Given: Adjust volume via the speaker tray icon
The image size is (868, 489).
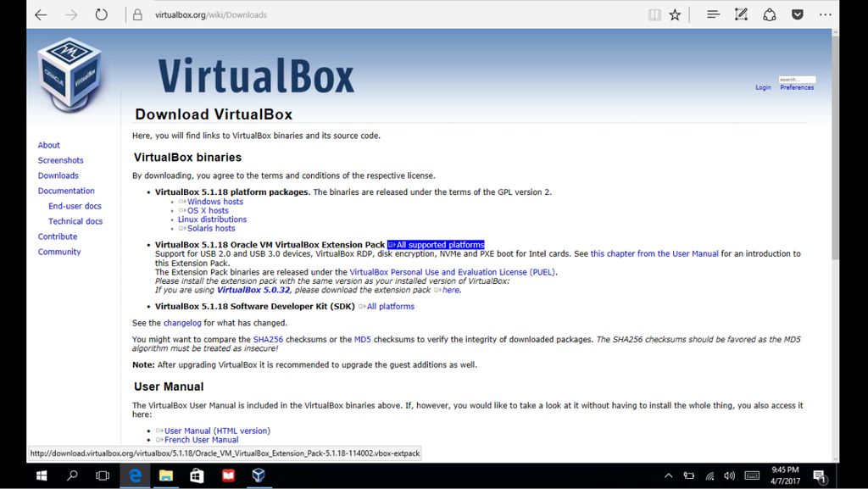Looking at the screenshot, I should 729,475.
